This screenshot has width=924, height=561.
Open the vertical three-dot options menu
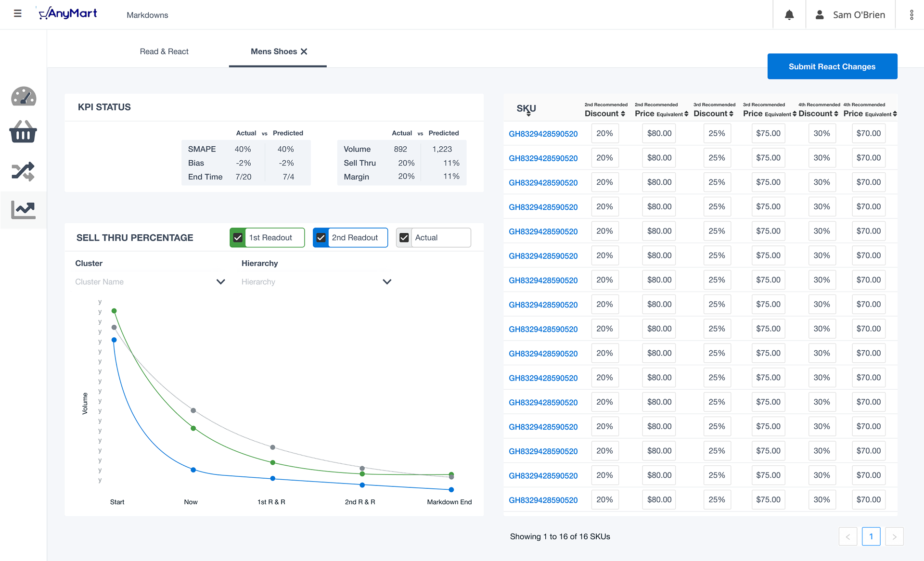click(911, 15)
